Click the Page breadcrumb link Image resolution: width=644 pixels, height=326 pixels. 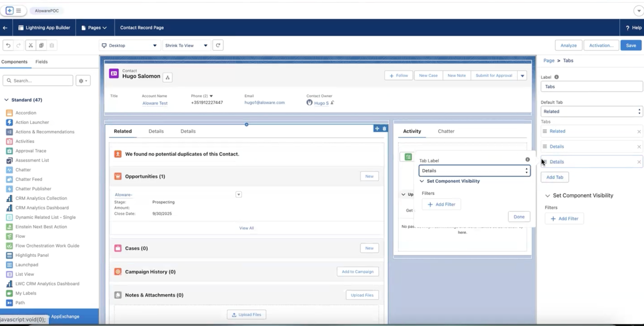click(x=549, y=60)
